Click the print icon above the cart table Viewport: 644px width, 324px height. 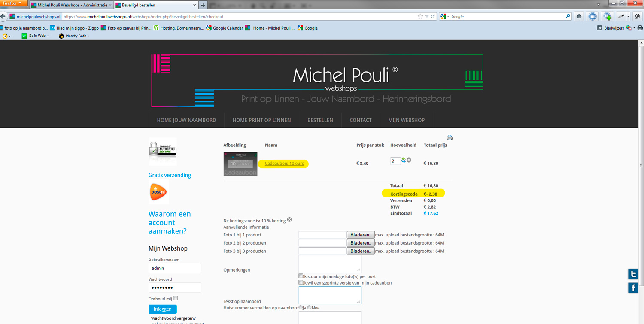pos(450,138)
